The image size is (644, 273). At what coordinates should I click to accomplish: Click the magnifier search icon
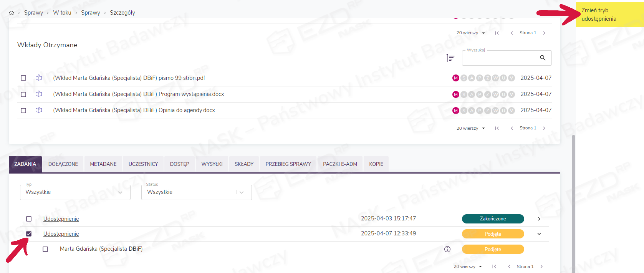(543, 58)
